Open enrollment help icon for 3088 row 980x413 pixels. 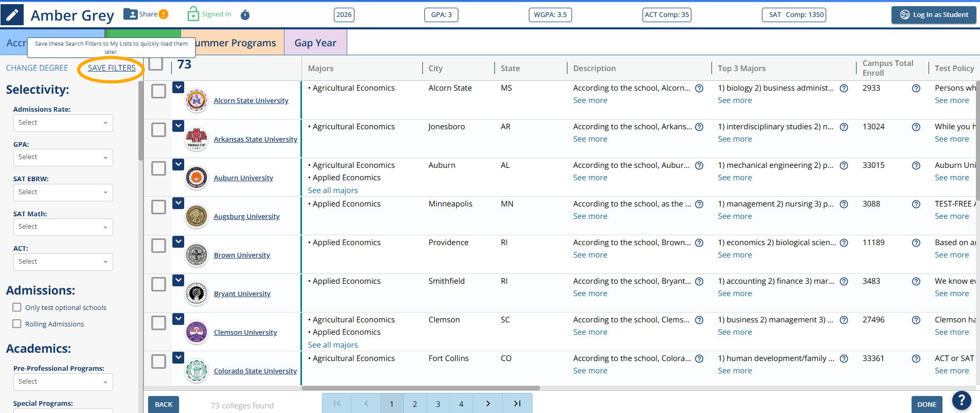point(916,204)
